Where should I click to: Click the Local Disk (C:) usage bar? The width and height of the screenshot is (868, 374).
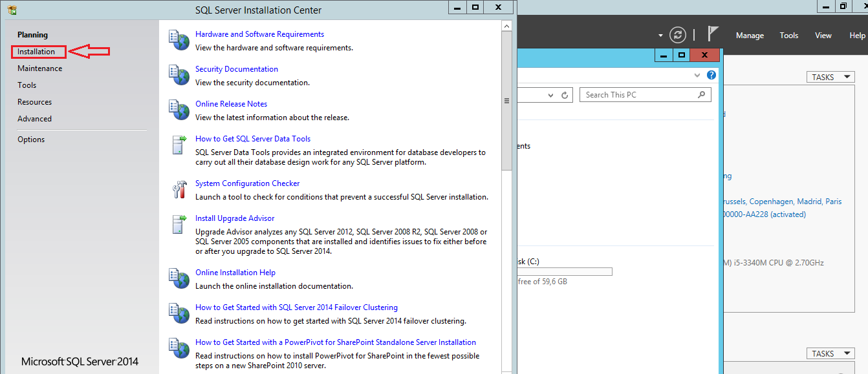(x=563, y=272)
